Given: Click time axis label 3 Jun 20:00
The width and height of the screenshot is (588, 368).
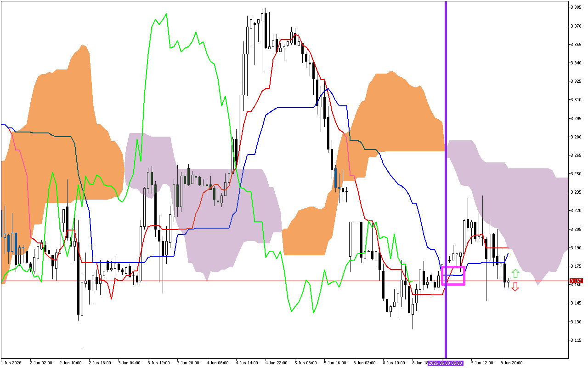Looking at the screenshot, I should point(188,363).
